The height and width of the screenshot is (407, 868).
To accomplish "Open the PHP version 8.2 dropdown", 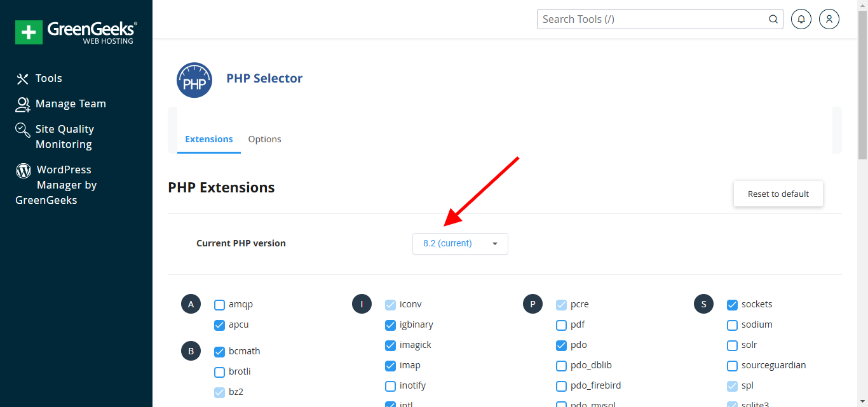I will tap(460, 244).
